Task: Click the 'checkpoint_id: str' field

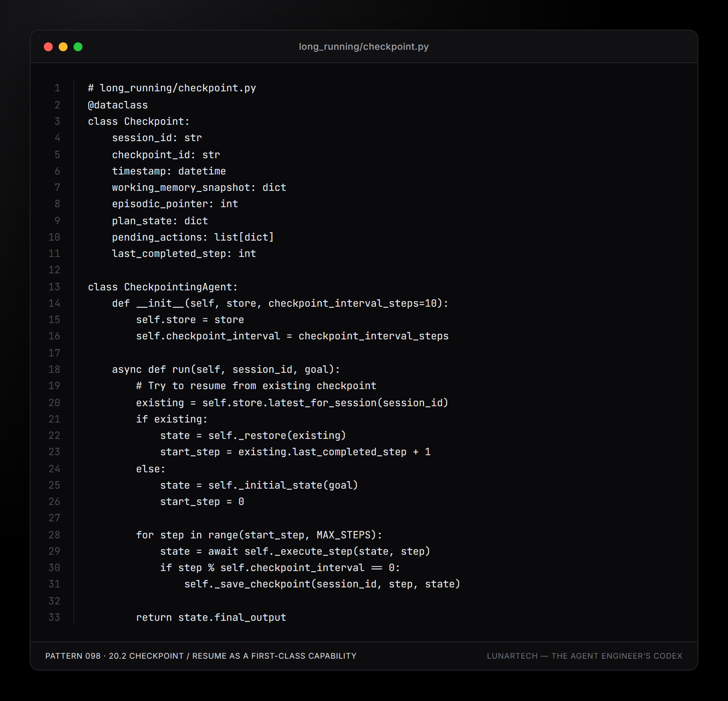Action: pyautogui.click(x=166, y=155)
